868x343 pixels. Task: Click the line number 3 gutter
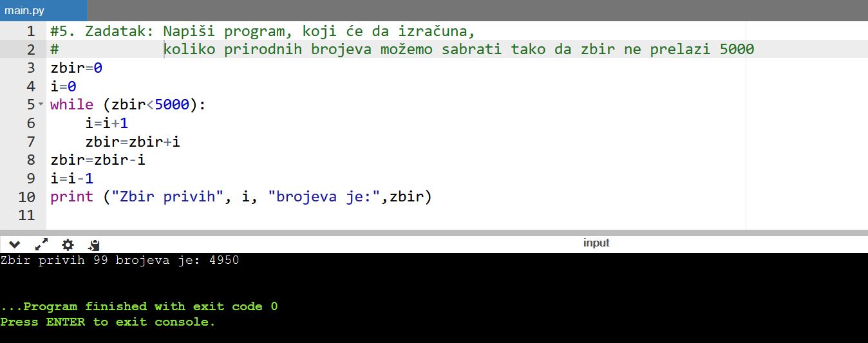coord(30,68)
